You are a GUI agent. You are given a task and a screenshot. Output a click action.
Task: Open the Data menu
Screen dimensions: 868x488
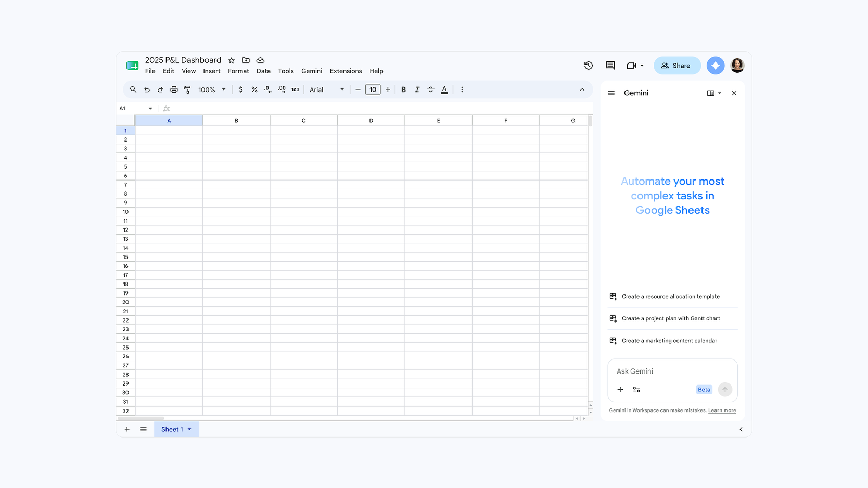pos(263,71)
